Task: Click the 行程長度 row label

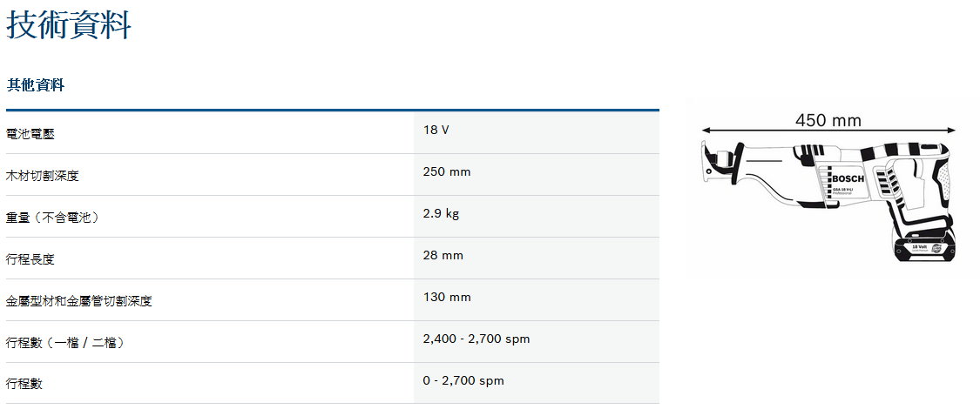Action: 30,259
